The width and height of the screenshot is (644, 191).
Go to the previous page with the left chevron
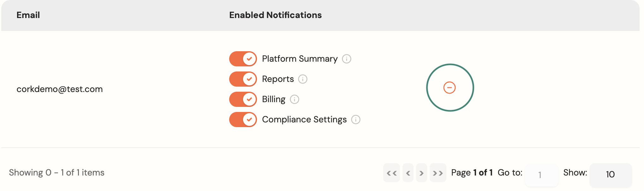(x=408, y=173)
